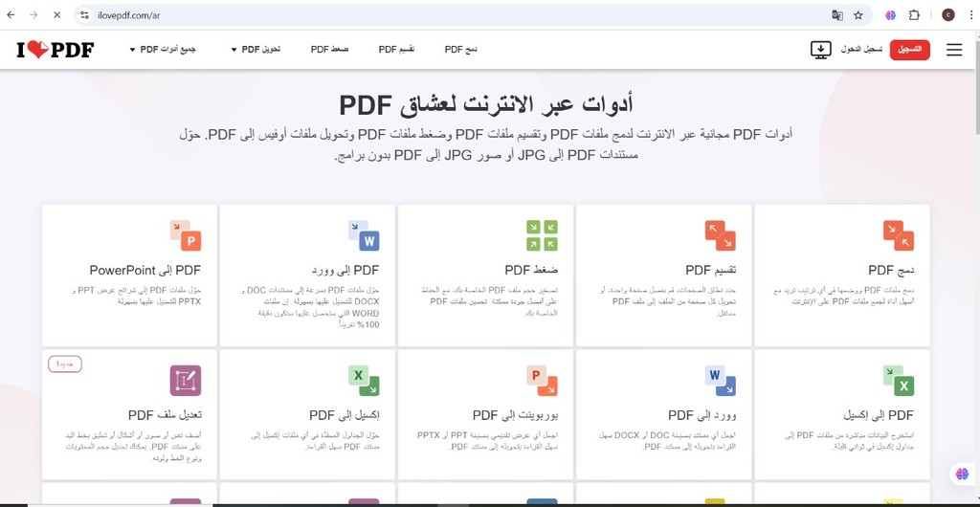Click the ضغط PDF card title
Screen dimensions: 980x507
pyautogui.click(x=531, y=271)
